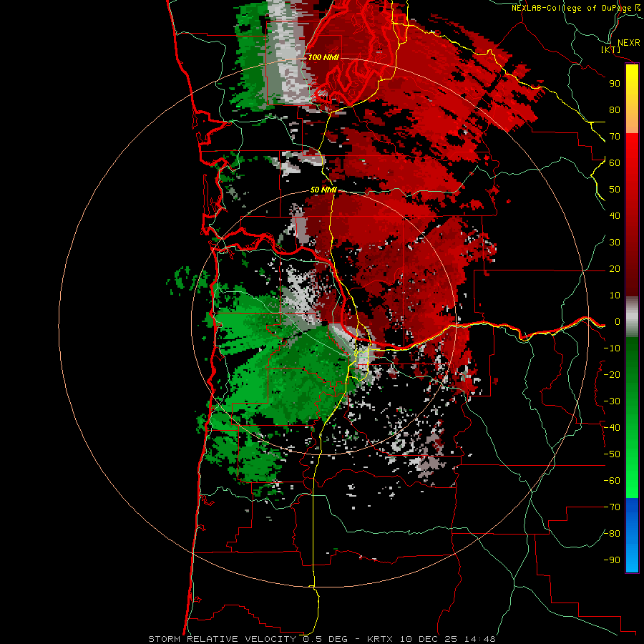644x644 pixels.
Task: Click the 70 value on velocity scale
Action: [615, 137]
